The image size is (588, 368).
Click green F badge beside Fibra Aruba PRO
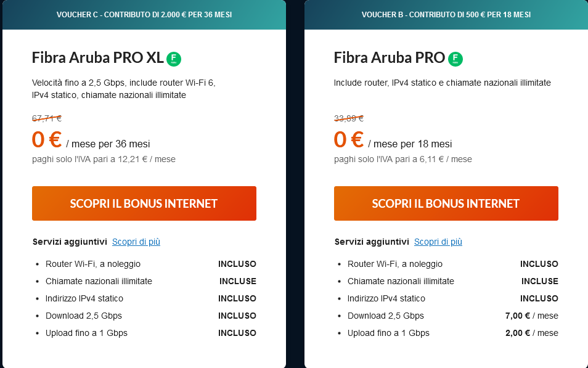tap(455, 59)
